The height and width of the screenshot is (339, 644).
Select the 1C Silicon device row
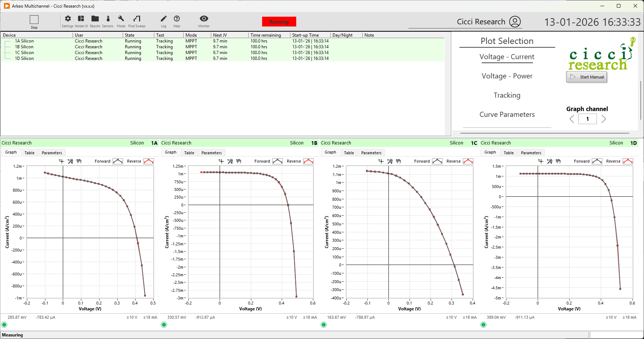(24, 53)
